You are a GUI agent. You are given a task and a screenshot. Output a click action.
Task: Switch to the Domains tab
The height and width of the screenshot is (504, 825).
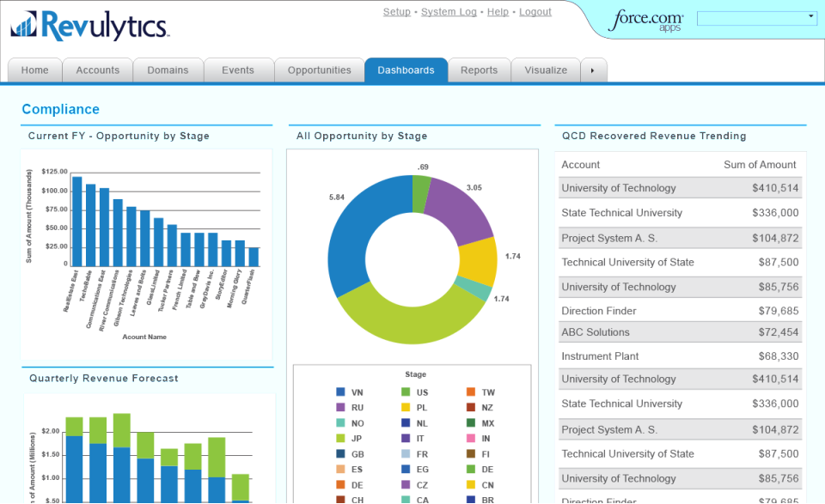[168, 70]
